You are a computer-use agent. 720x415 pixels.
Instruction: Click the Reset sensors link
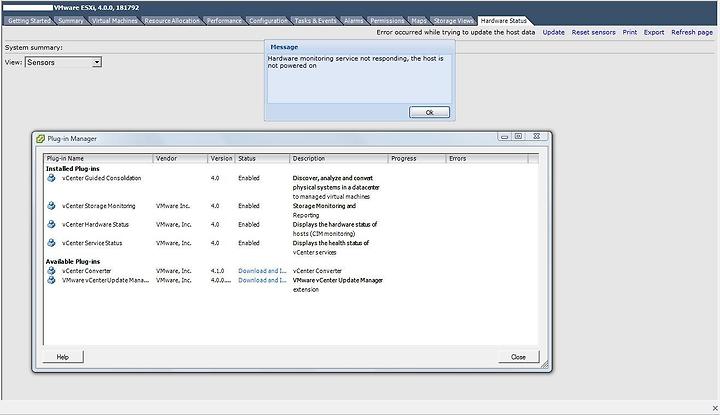pos(593,32)
